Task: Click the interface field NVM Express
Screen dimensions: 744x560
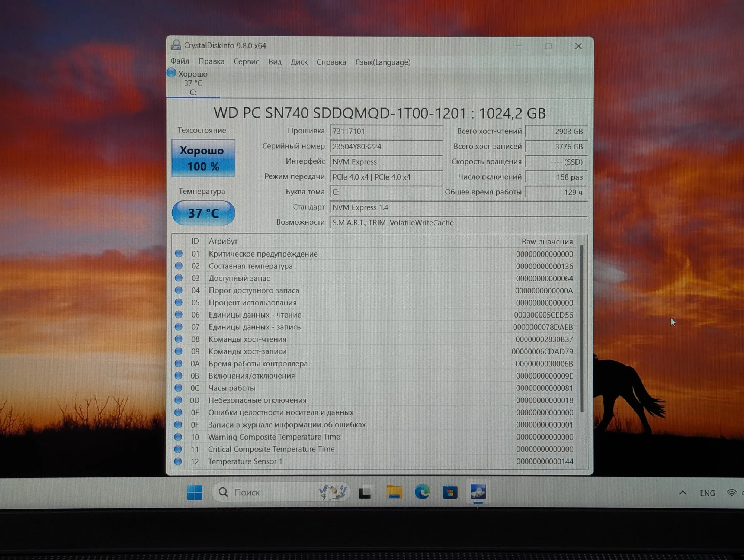Action: click(386, 162)
